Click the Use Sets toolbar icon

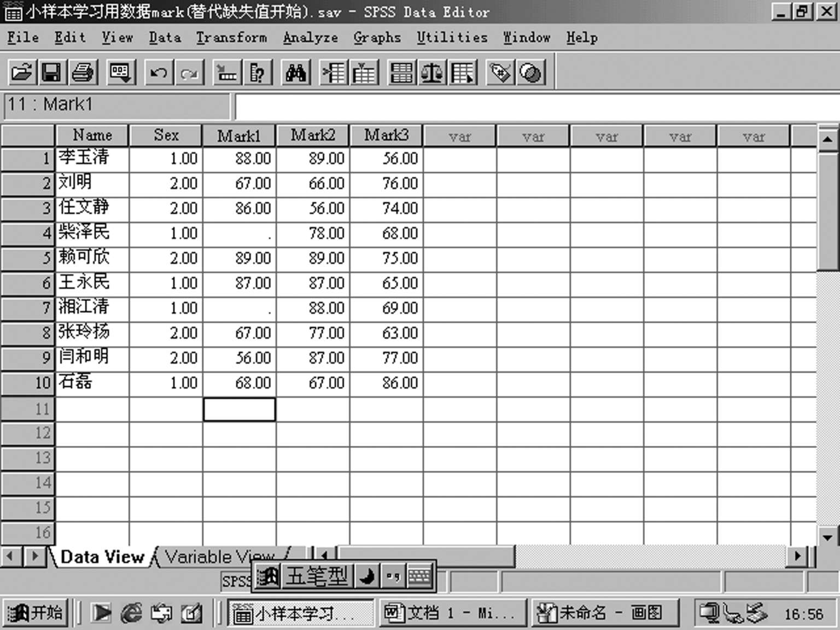point(530,72)
